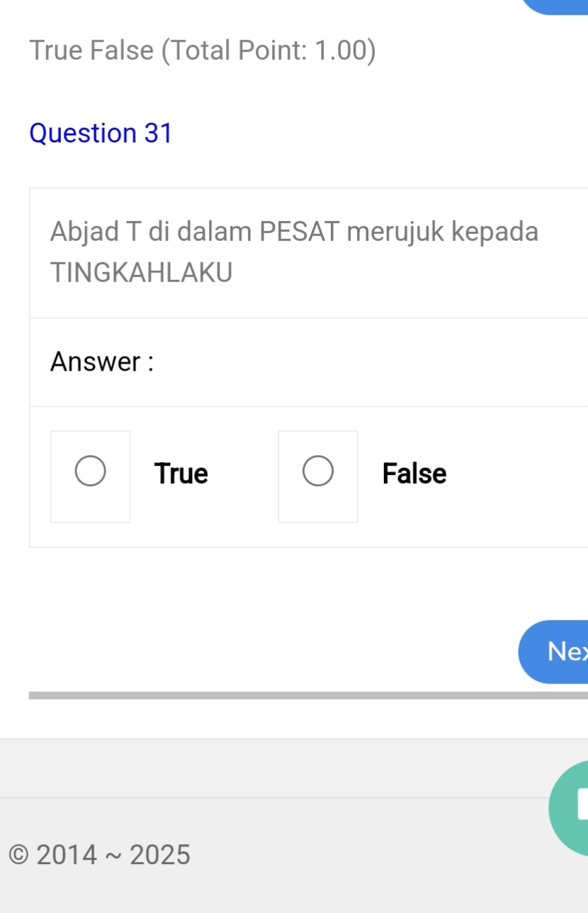
Task: Click the "False" answer label
Action: 414,474
